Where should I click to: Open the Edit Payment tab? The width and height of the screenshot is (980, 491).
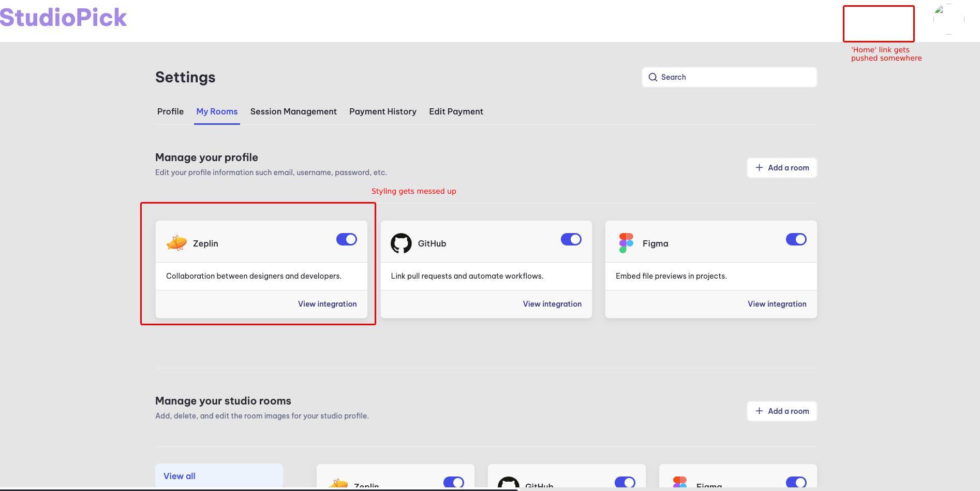pos(456,111)
